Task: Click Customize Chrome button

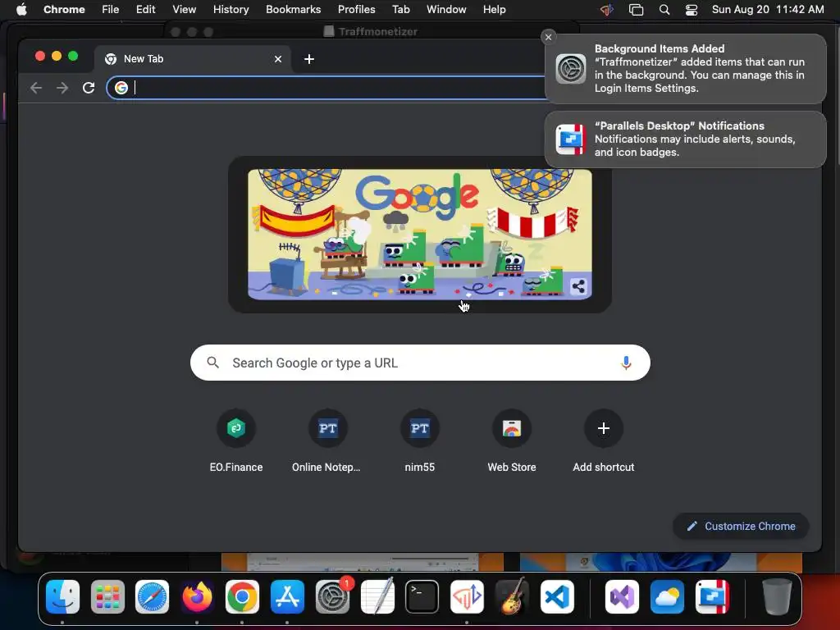Action: click(741, 526)
